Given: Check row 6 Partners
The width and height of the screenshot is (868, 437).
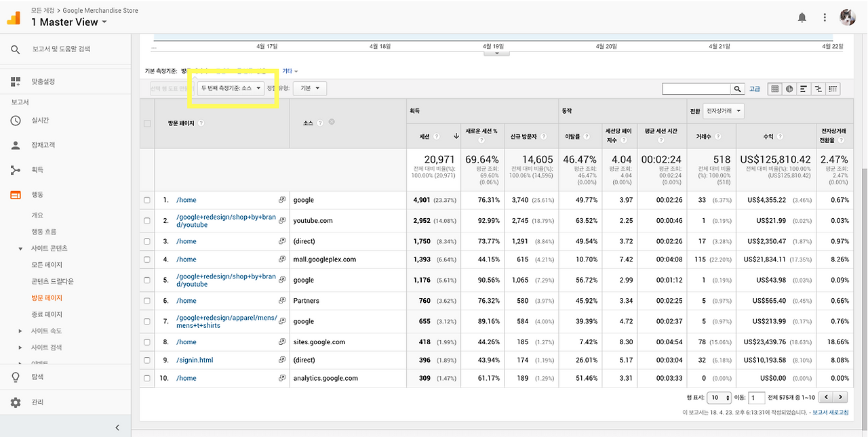Looking at the screenshot, I should click(147, 301).
